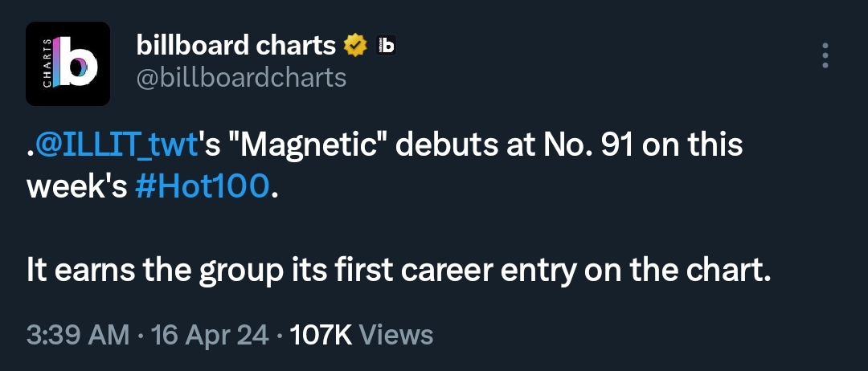Click the 107K view count number
This screenshot has width=868, height=371.
click(x=321, y=335)
